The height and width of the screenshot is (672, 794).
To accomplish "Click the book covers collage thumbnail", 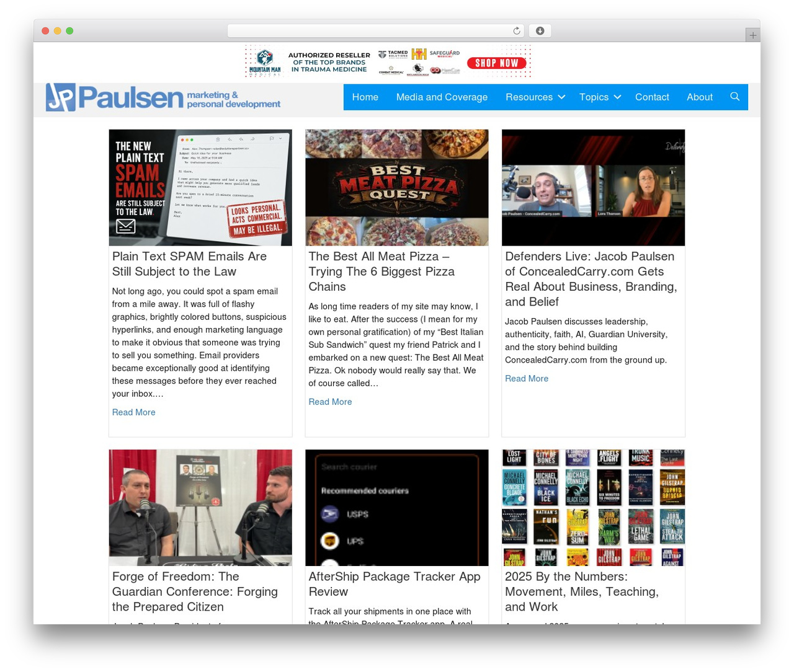I will 594,508.
